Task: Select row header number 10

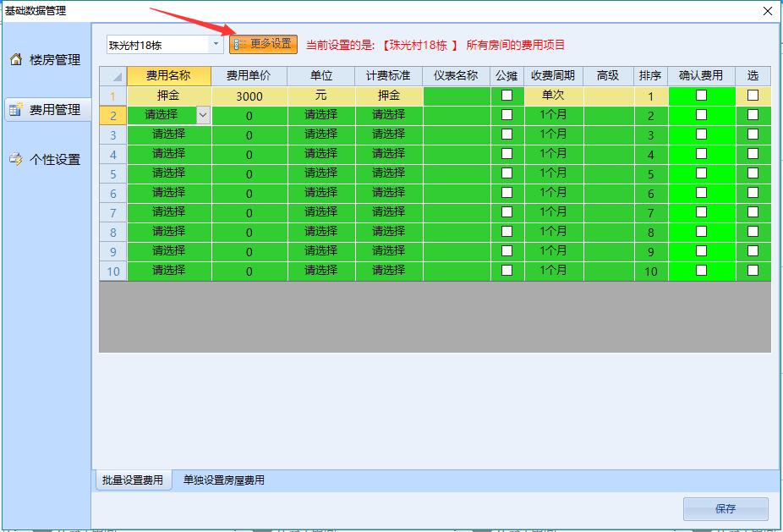Action: click(112, 271)
